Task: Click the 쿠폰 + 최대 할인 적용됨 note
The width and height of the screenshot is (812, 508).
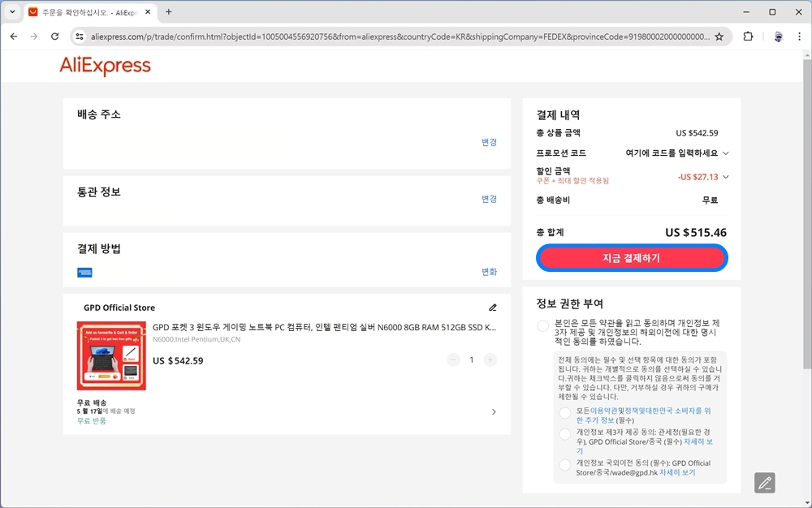Action: pos(572,180)
